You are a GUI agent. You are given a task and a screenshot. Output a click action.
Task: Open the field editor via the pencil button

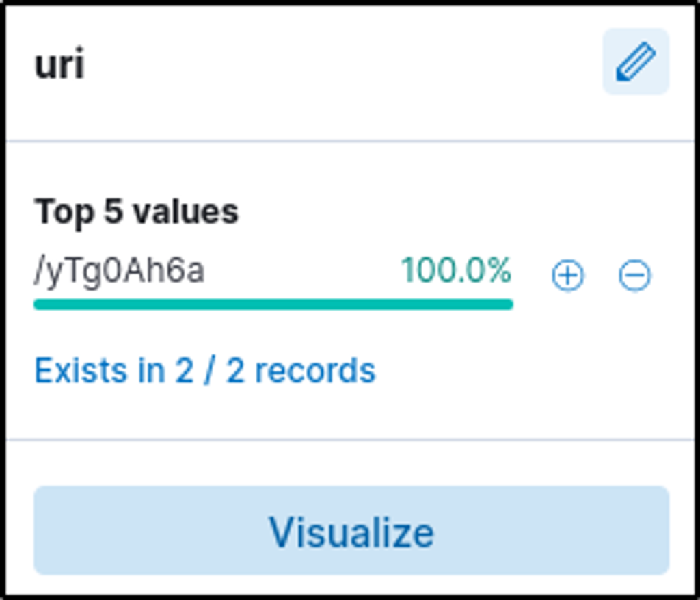click(635, 62)
